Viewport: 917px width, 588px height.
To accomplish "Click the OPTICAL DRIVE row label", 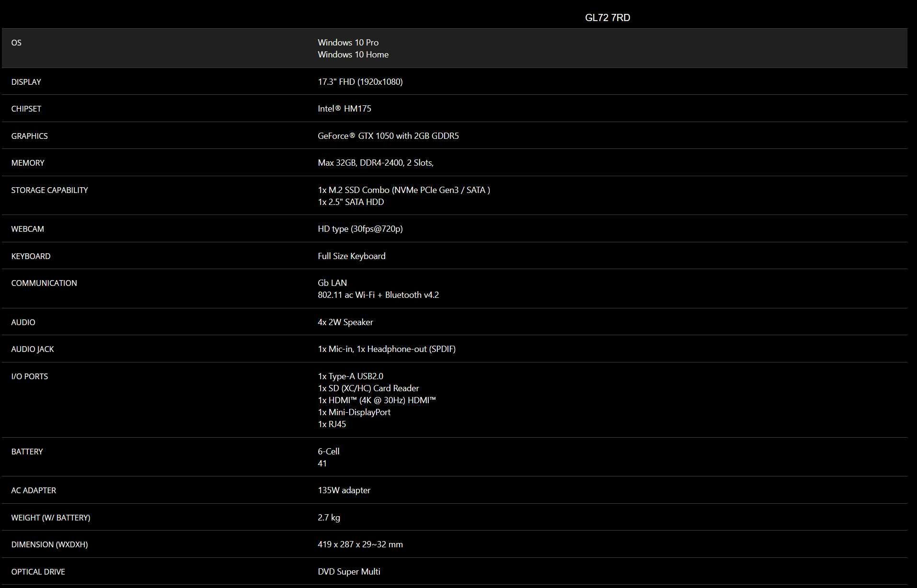I will click(x=38, y=572).
